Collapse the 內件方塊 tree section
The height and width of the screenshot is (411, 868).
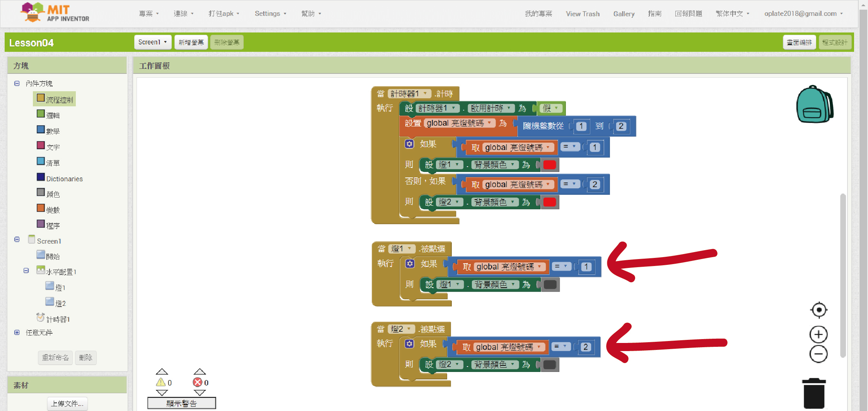tap(17, 83)
